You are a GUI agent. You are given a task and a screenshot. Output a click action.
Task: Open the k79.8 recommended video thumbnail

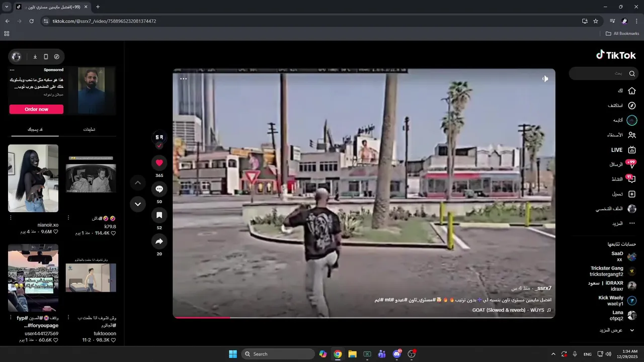click(91, 178)
